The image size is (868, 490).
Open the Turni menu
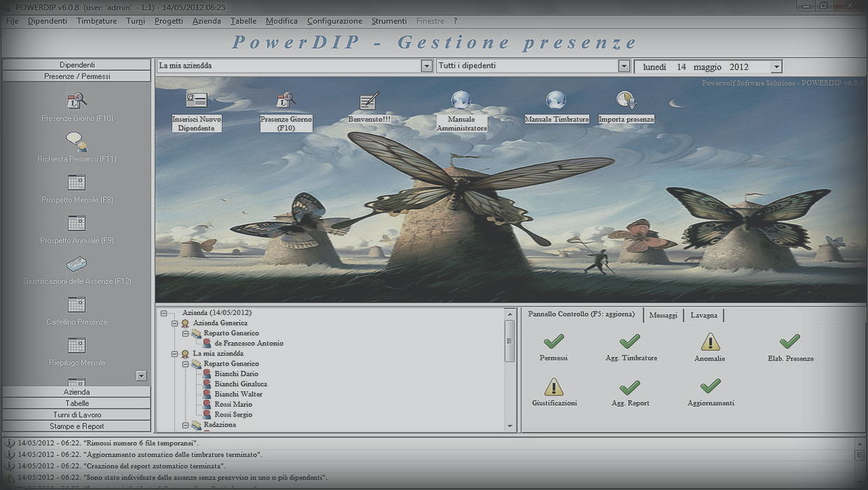[x=136, y=21]
